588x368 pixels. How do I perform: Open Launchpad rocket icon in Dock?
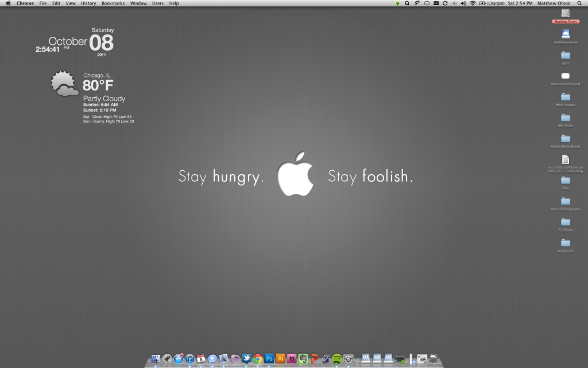coord(167,359)
